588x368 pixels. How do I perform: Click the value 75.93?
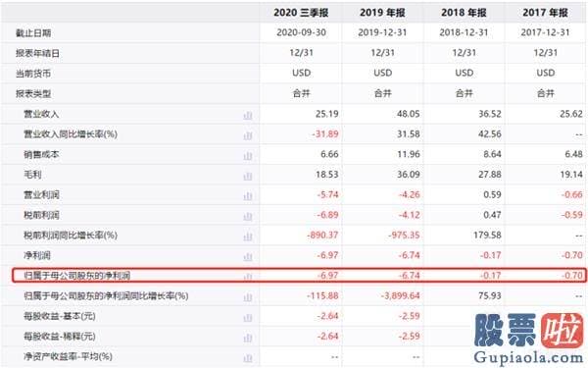(490, 296)
